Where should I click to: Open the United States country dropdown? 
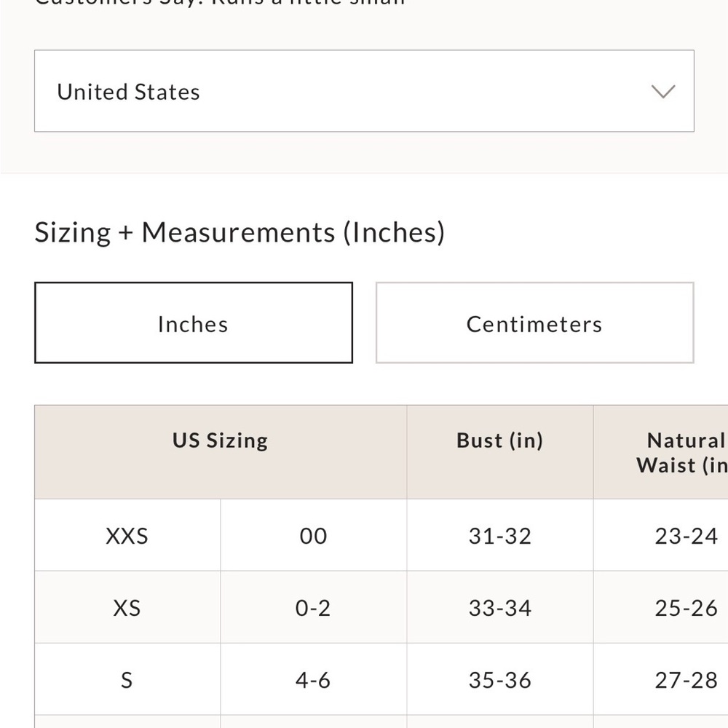pos(364,91)
